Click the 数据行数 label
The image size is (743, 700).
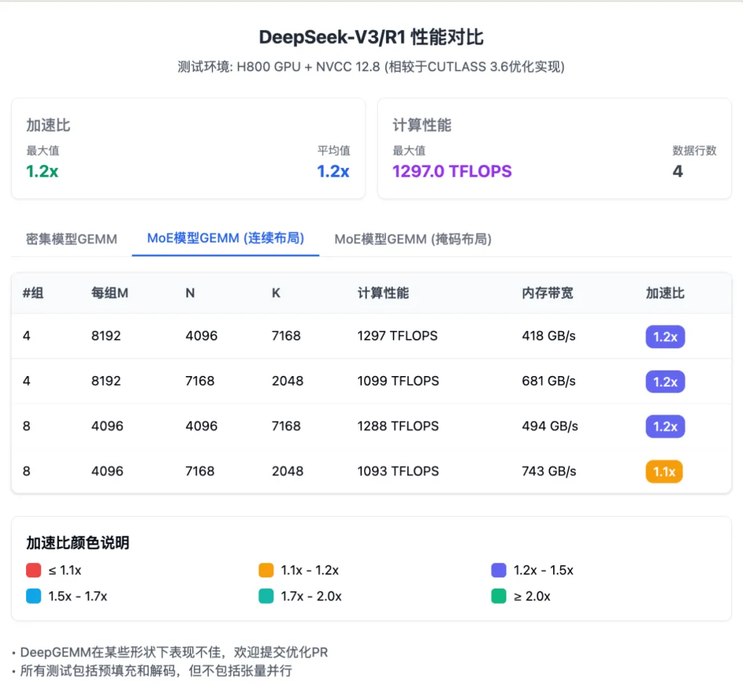click(x=695, y=151)
